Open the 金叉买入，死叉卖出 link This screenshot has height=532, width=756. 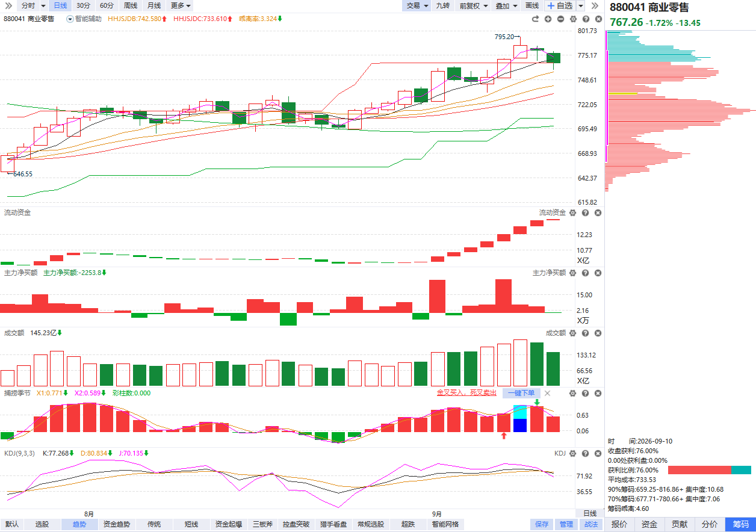[466, 393]
